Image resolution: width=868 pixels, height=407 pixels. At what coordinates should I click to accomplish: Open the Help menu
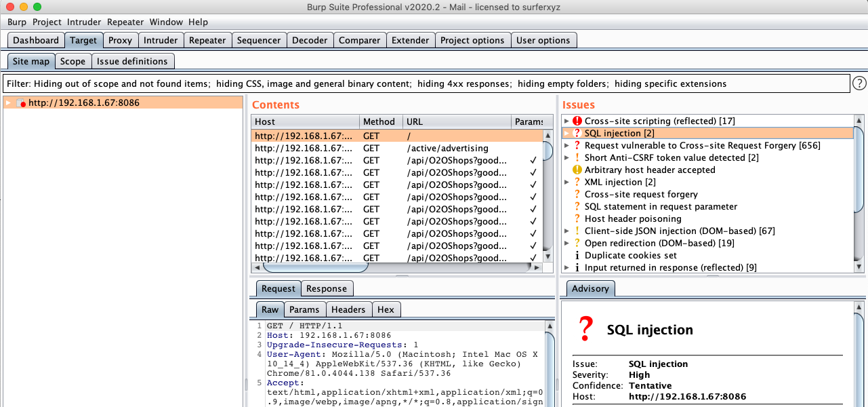pyautogui.click(x=198, y=22)
